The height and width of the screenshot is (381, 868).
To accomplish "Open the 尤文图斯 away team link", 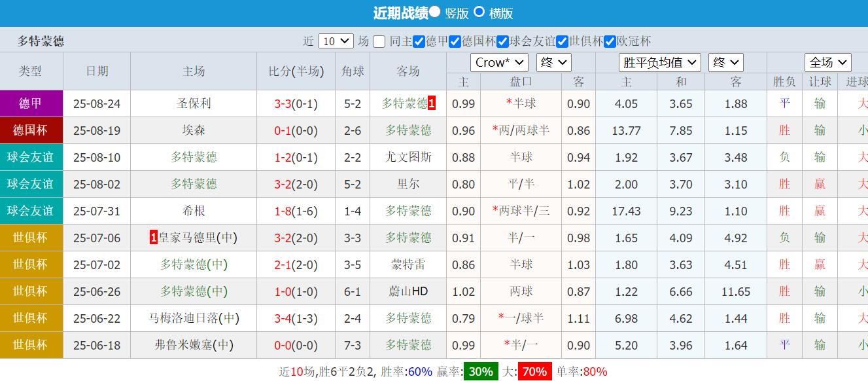I will tap(409, 156).
